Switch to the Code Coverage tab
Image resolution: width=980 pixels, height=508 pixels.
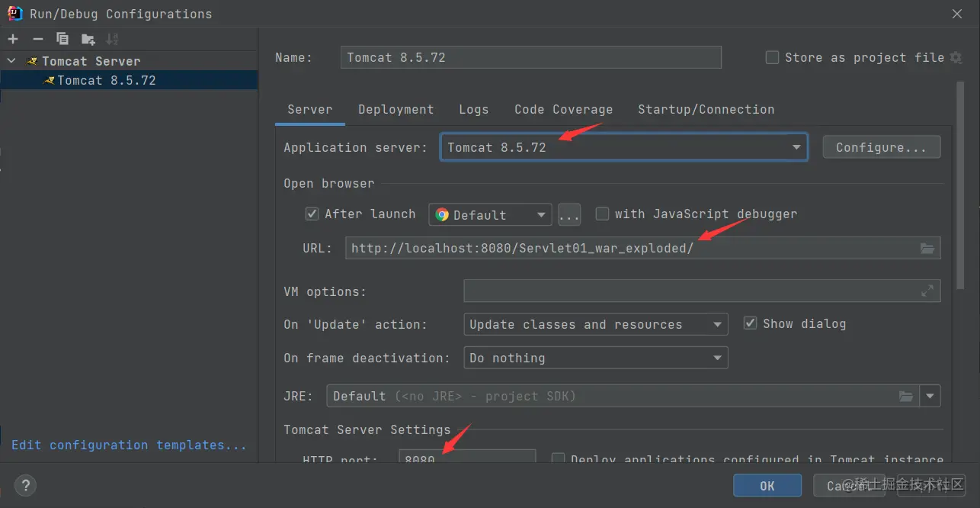(x=563, y=109)
